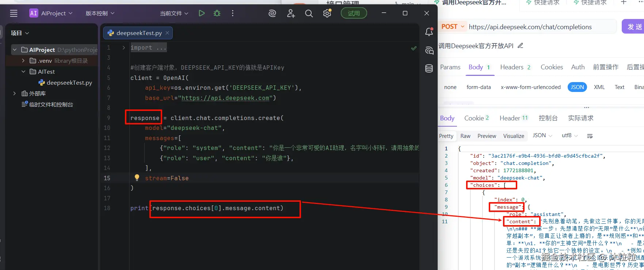Open the AI assistant spiral icon
This screenshot has height=270, width=644.
click(272, 13)
